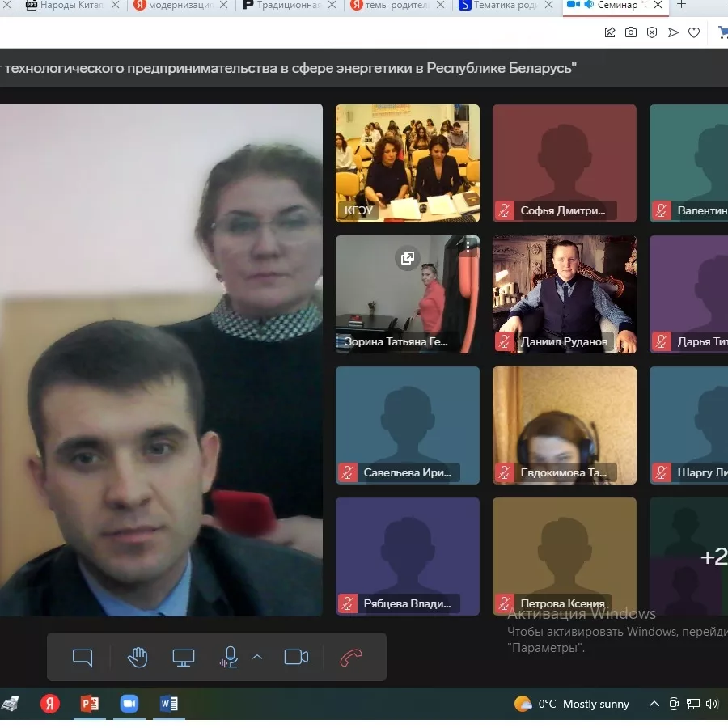
Task: Open a new browser tab
Action: pos(681,5)
